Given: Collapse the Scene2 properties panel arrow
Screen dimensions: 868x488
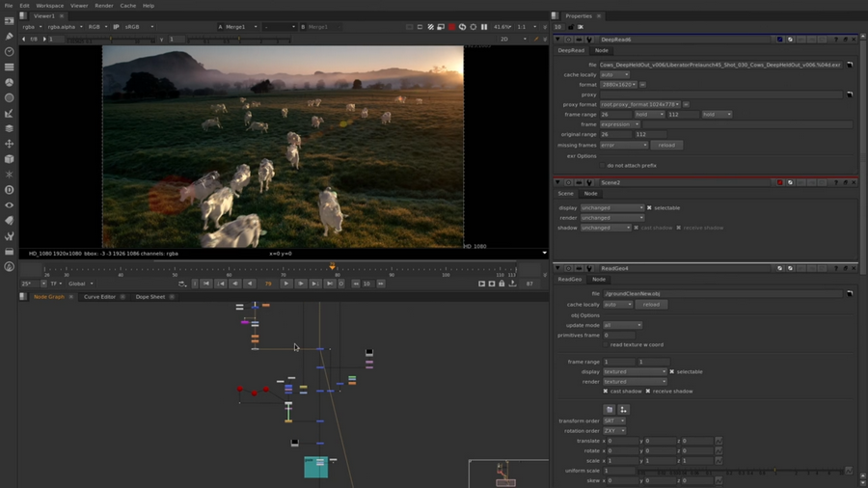Looking at the screenshot, I should point(559,182).
